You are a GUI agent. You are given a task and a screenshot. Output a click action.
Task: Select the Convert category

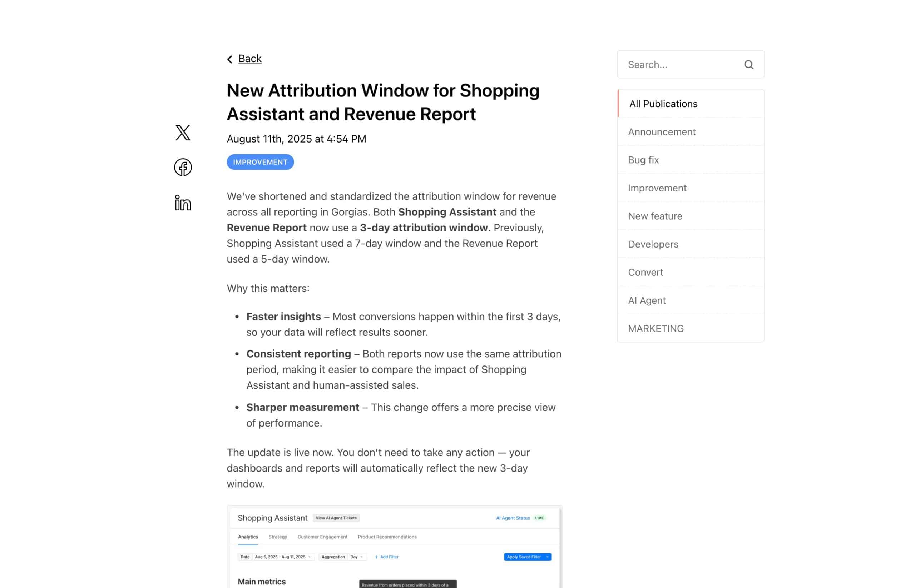690,272
